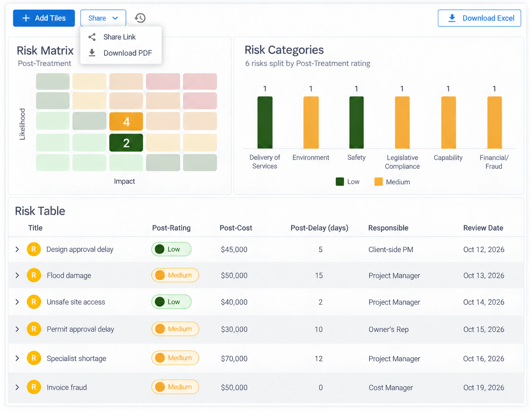
Task: Click the Download Excel button
Action: point(479,18)
